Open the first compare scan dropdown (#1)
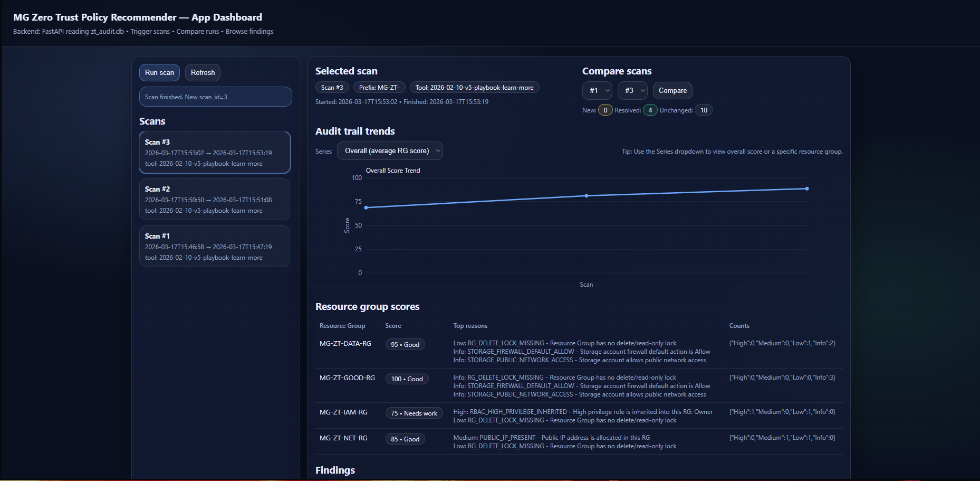Screen dimensions: 980x481 point(597,91)
